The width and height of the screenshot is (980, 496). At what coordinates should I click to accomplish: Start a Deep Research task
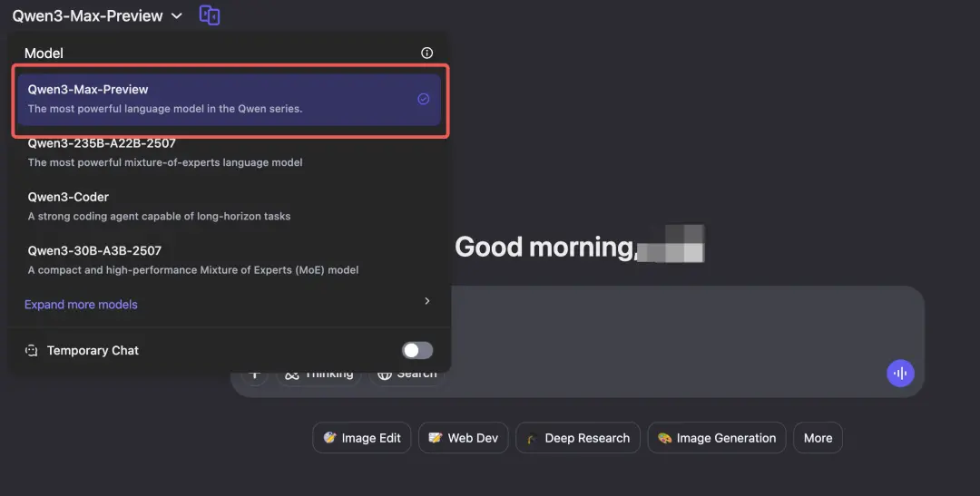pos(577,438)
